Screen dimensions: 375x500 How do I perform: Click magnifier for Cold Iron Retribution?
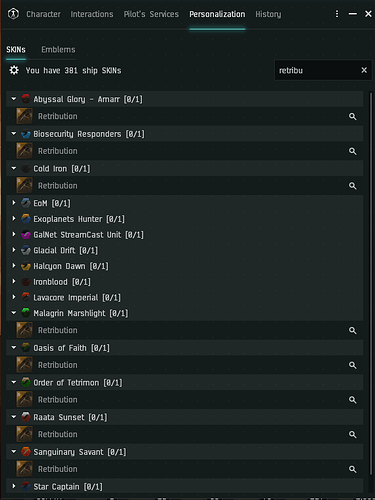pyautogui.click(x=352, y=186)
